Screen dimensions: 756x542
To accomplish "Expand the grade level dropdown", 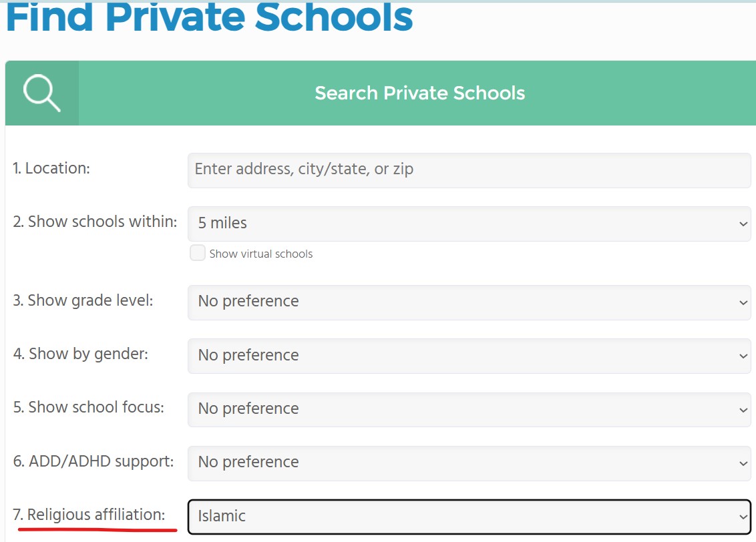I will click(x=469, y=302).
